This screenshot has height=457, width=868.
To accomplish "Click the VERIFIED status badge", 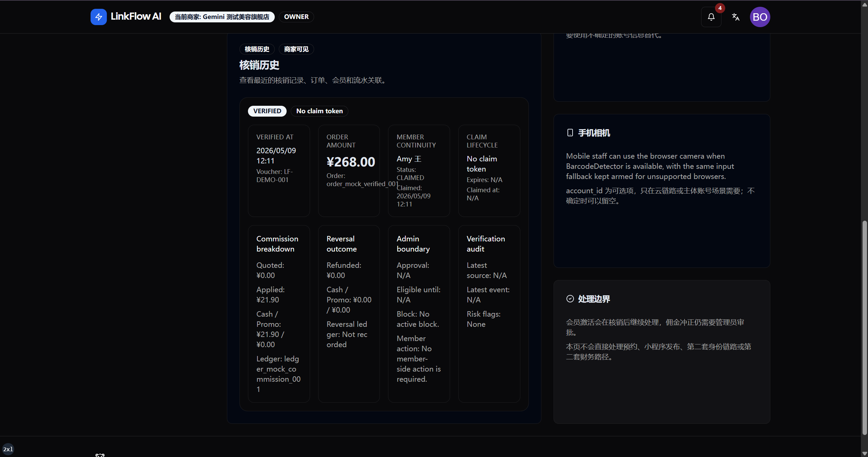I will [x=267, y=111].
